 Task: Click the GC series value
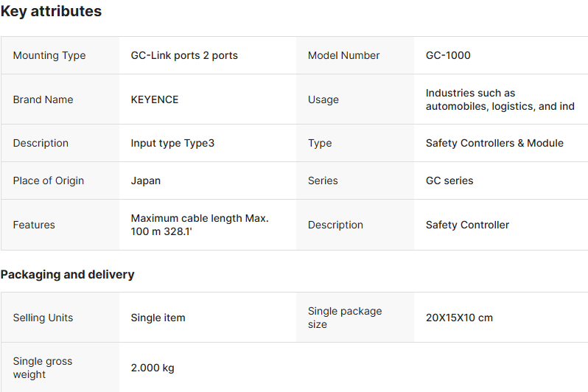(449, 181)
